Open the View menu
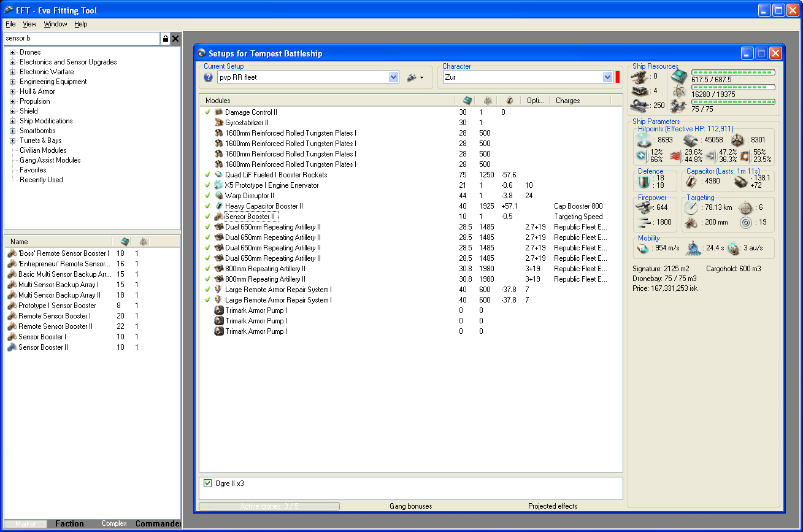803x532 pixels. point(29,24)
